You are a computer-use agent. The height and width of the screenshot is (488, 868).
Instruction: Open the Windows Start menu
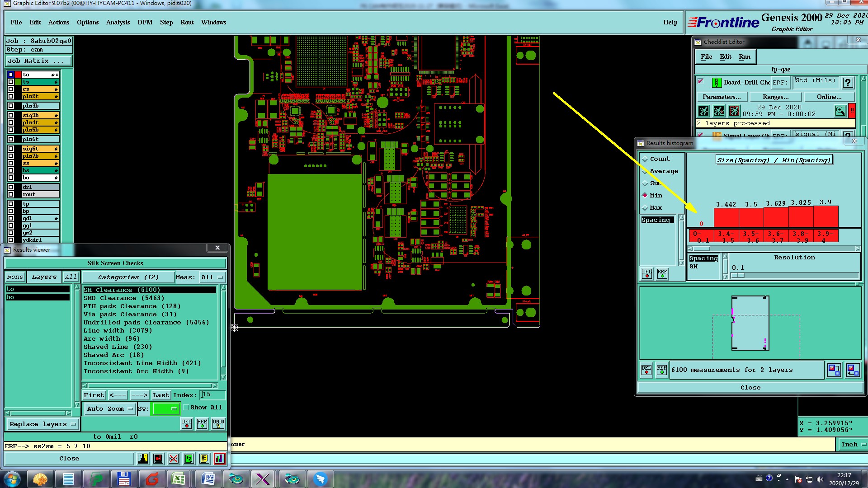(12, 479)
